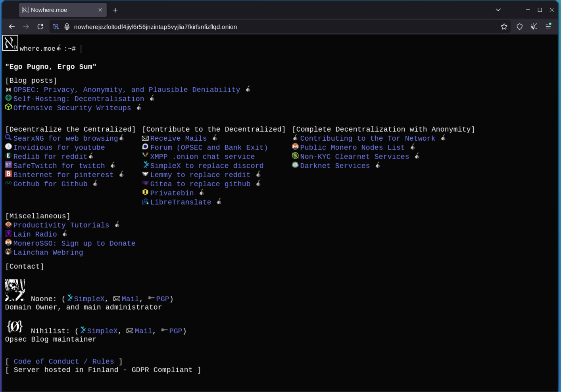The width and height of the screenshot is (561, 392).
Task: Click the onion icon next to where.moe prompt
Action: click(59, 48)
